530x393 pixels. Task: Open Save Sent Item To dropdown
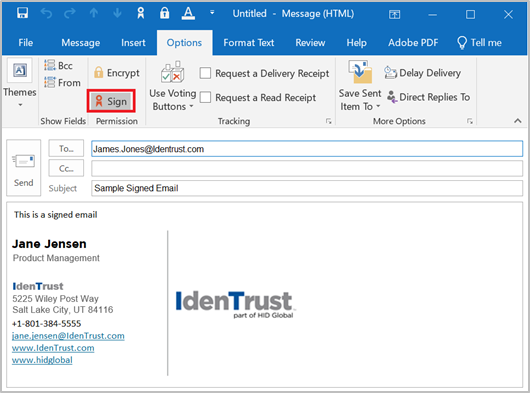[360, 87]
